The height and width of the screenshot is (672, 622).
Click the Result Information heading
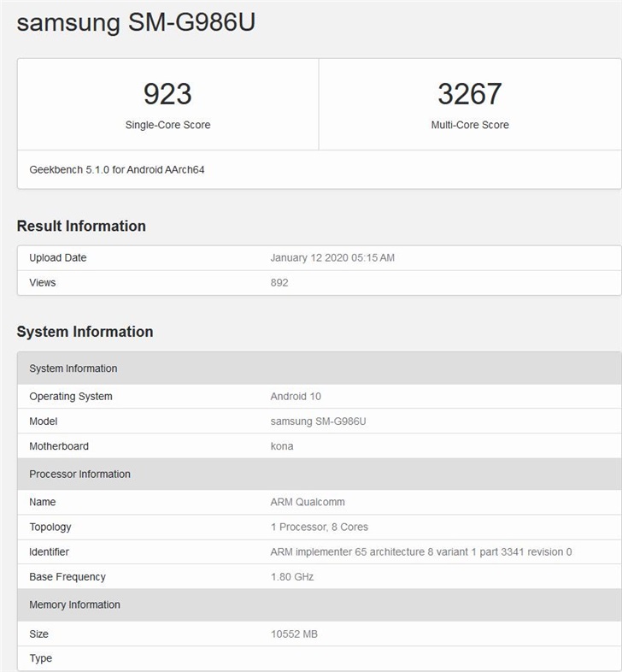click(x=81, y=226)
